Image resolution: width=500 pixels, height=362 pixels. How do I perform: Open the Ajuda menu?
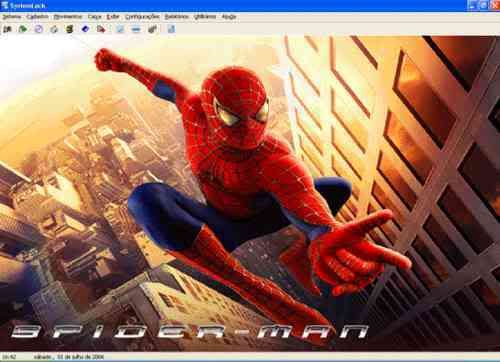coord(229,17)
